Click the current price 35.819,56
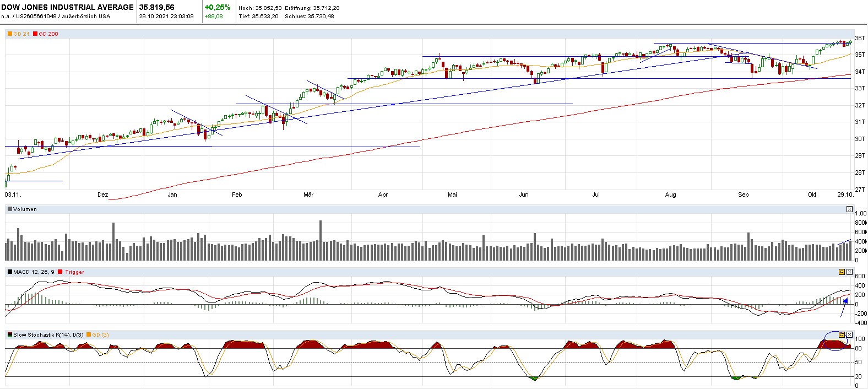868x389 pixels. point(157,7)
